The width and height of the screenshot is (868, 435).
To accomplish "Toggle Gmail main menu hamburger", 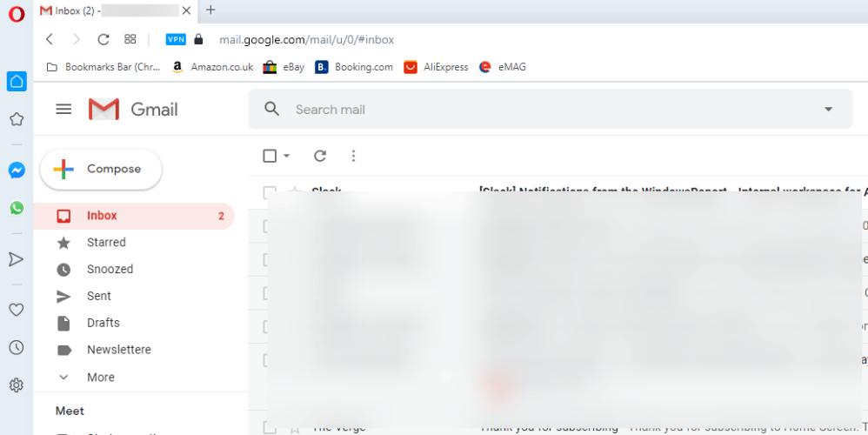I will (x=63, y=110).
